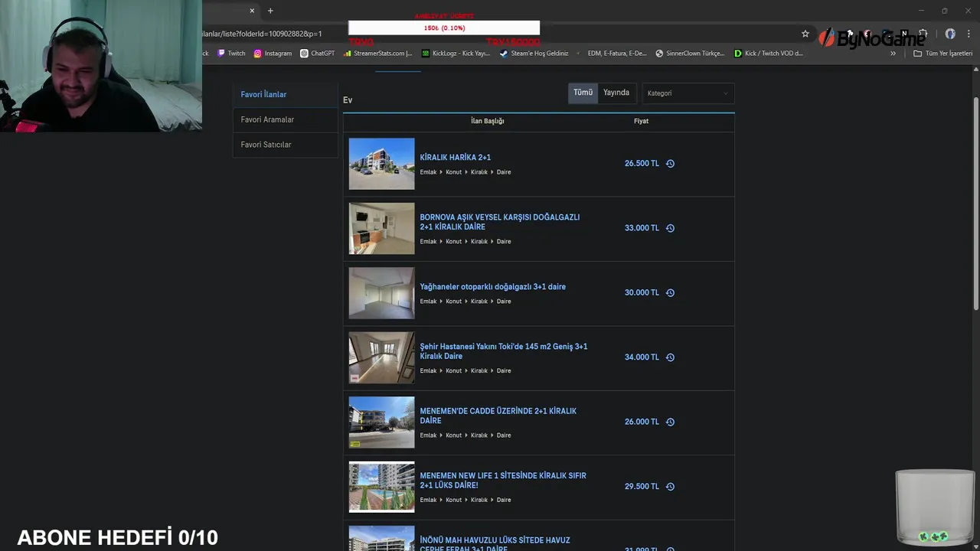Screen dimensions: 980x551
Task: Click the 33.000 TL price
Action: [x=642, y=228]
